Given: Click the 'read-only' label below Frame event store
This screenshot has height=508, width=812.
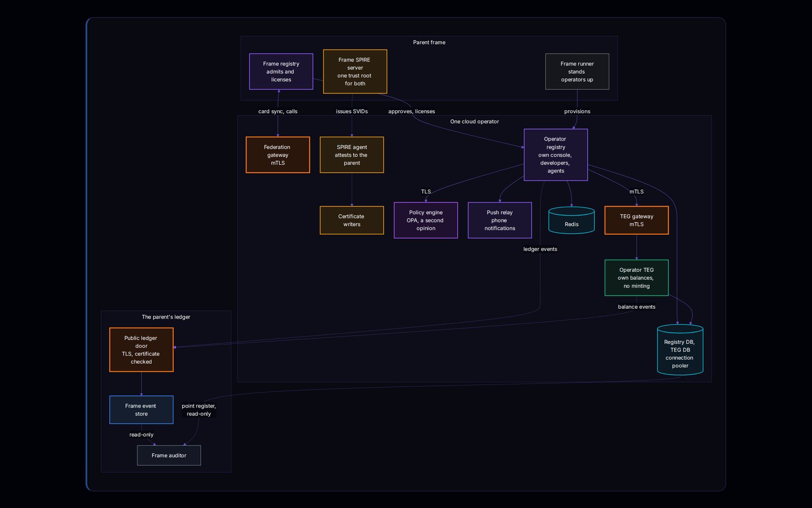Looking at the screenshot, I should (x=141, y=435).
